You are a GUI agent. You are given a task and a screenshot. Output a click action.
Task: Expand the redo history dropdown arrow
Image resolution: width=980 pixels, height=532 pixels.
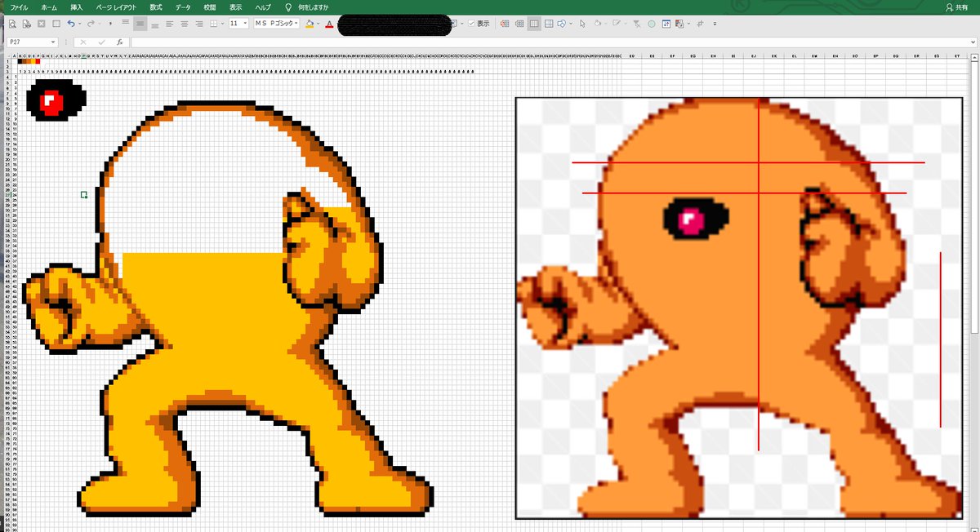(x=100, y=24)
